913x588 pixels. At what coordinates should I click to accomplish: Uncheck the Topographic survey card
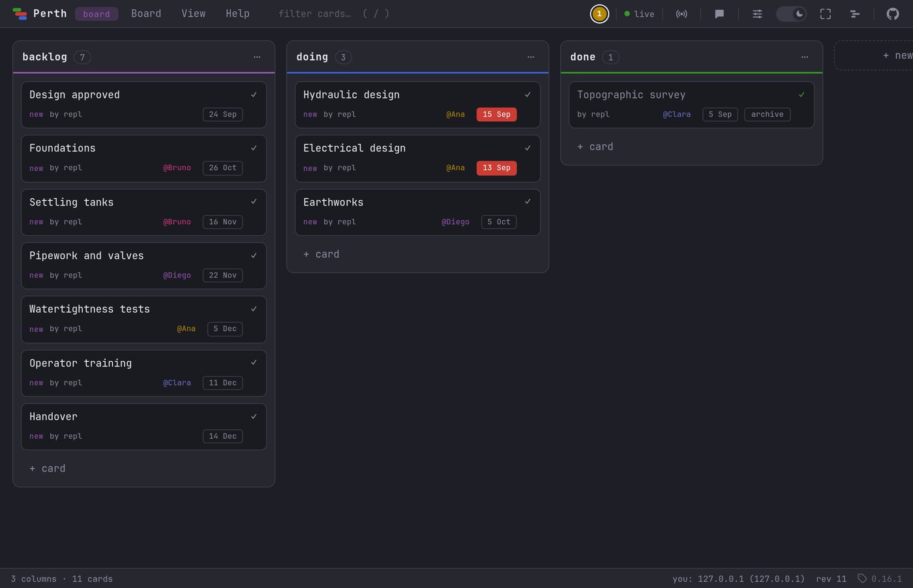click(801, 95)
